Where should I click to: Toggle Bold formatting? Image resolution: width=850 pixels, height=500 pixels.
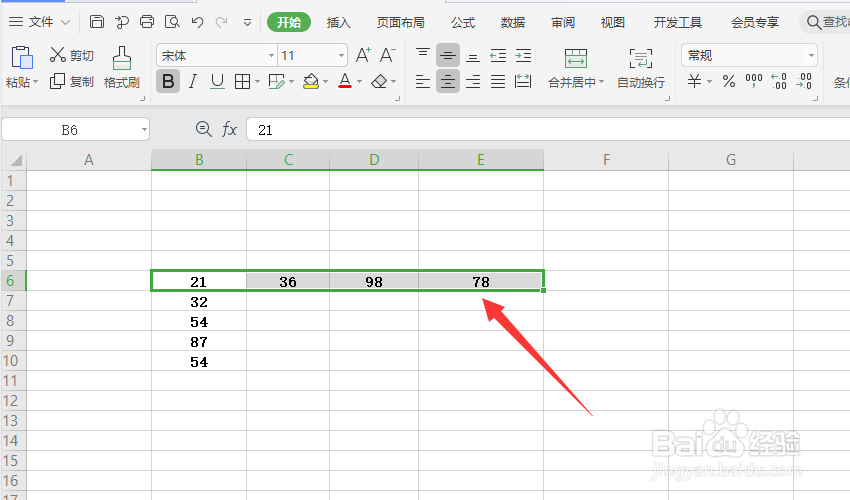tap(168, 81)
